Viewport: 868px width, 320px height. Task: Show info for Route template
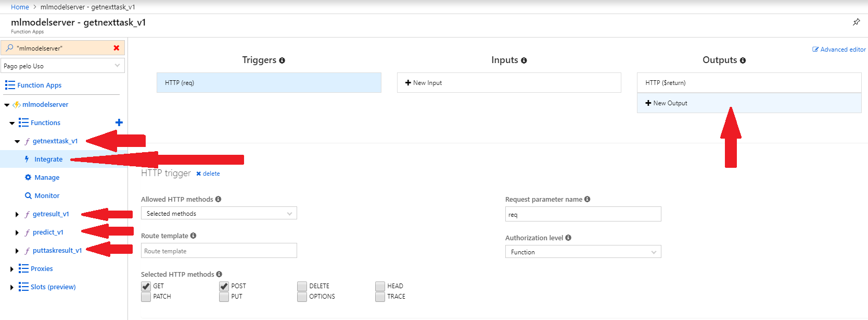(x=193, y=236)
